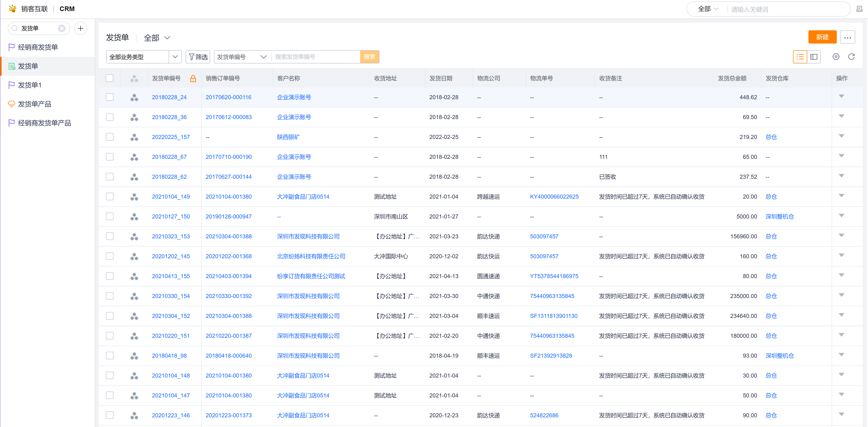The image size is (868, 427).
Task: Go to 发货单产品 sidebar item
Action: pyautogui.click(x=34, y=104)
